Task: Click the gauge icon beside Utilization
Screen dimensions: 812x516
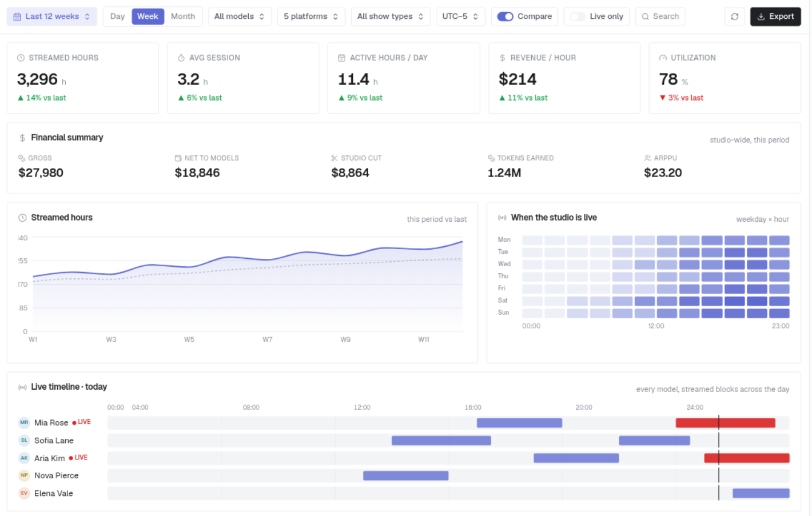Action: (x=663, y=58)
